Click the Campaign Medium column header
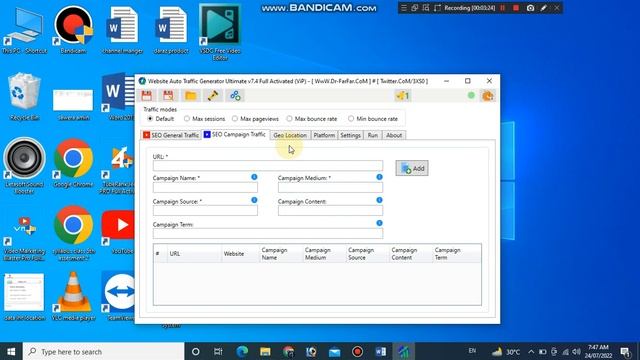 (x=324, y=253)
